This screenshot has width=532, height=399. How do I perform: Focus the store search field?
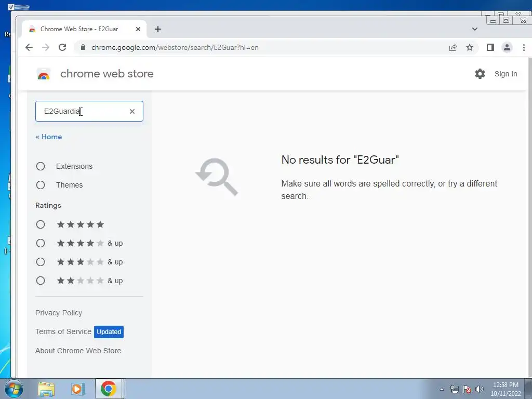tap(89, 111)
